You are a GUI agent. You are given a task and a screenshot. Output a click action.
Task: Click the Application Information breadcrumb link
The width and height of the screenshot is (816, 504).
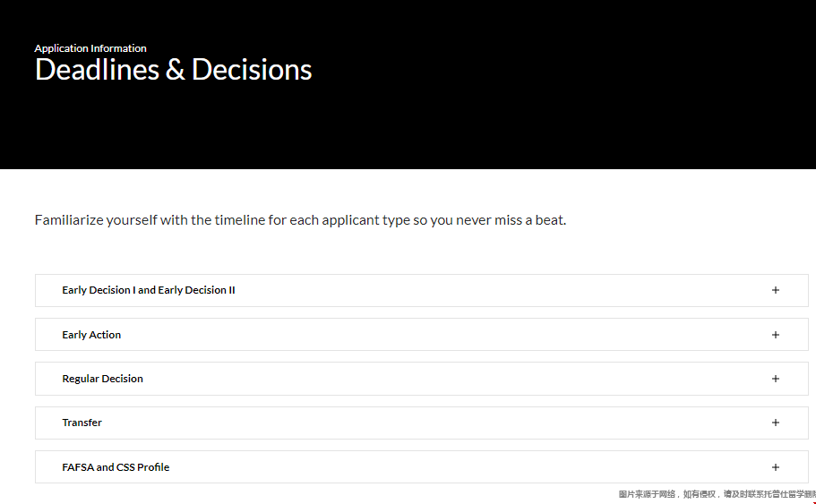coord(90,48)
